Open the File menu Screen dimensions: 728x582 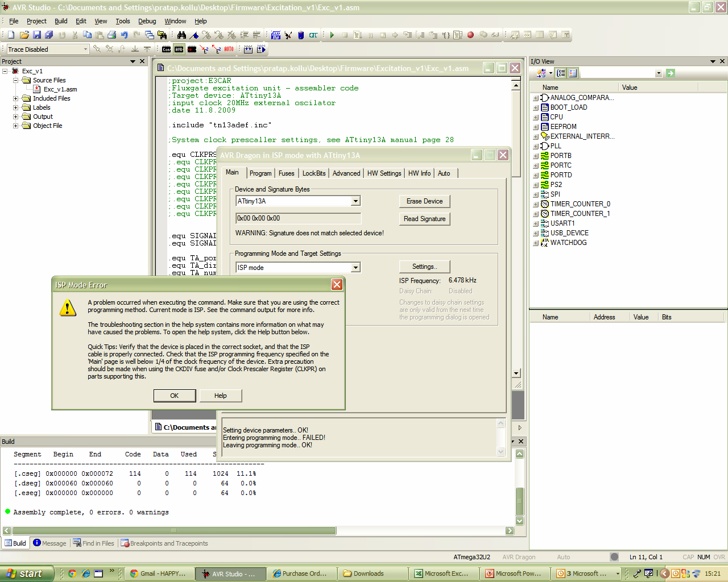point(14,21)
